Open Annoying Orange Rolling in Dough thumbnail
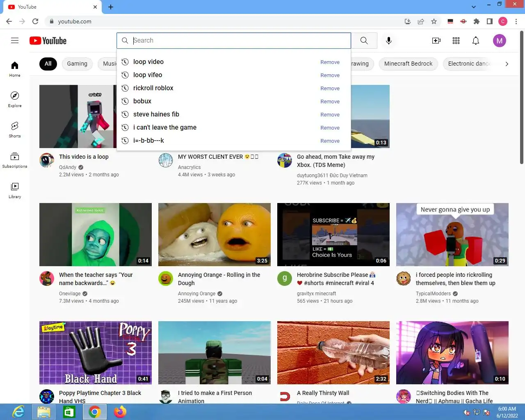Image resolution: width=525 pixels, height=420 pixels. (x=215, y=235)
